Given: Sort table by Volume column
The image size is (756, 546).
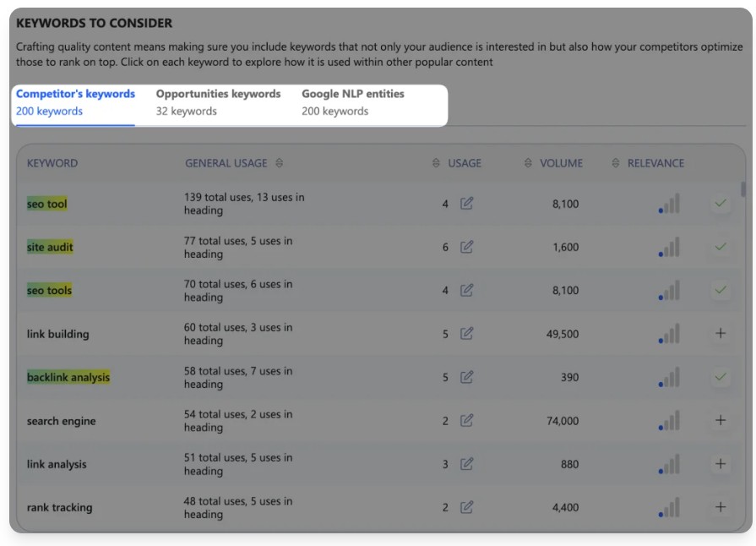Looking at the screenshot, I should (x=528, y=163).
